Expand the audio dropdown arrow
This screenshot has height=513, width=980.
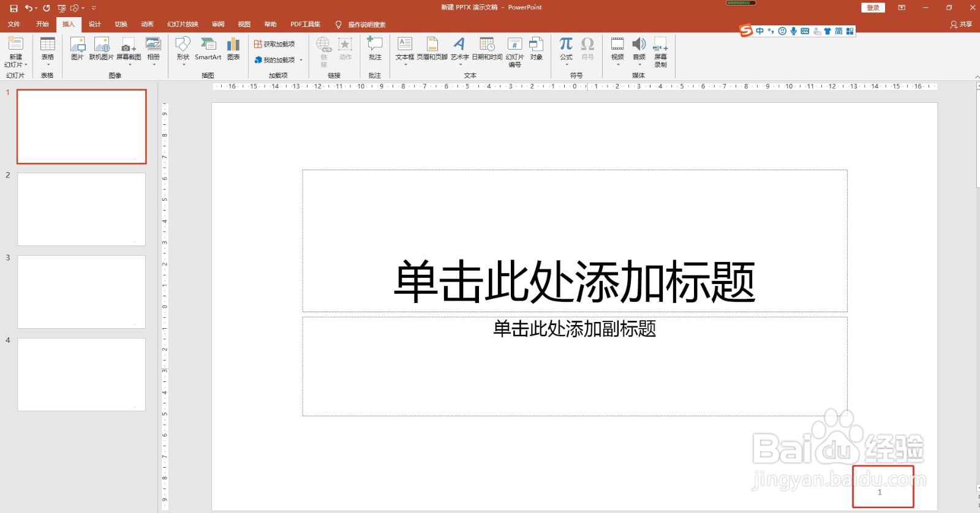click(x=639, y=64)
